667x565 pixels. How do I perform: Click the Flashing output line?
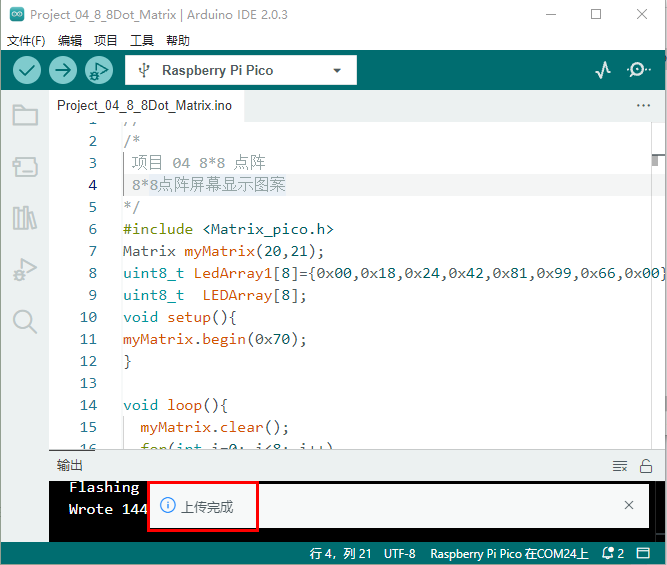tap(104, 487)
